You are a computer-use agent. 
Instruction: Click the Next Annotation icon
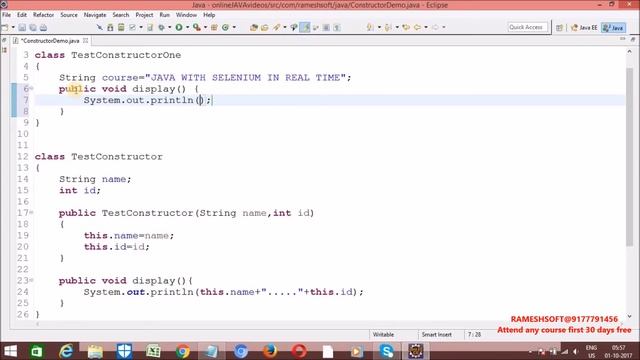coord(370,27)
